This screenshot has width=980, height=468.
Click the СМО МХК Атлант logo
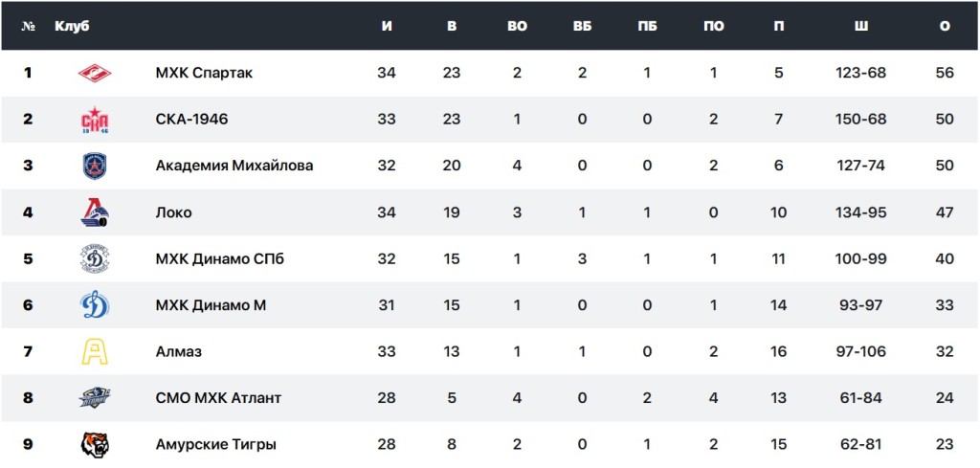pos(95,398)
